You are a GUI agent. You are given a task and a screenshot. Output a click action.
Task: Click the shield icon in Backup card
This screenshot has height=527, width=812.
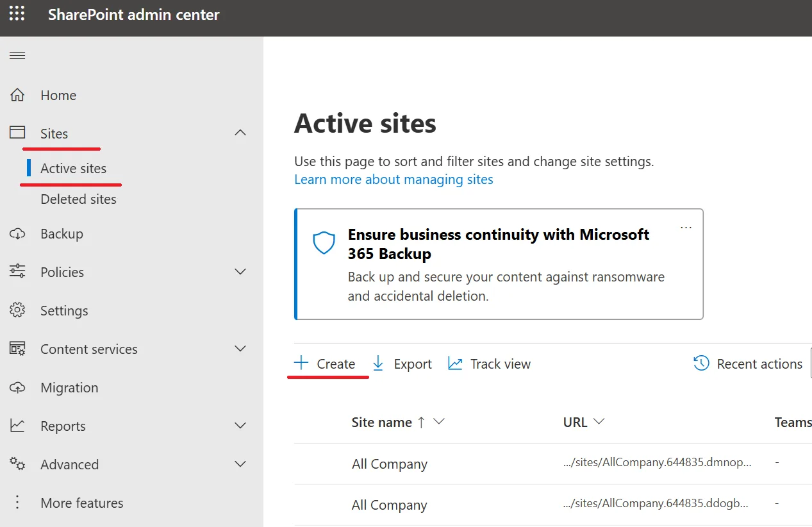pos(324,243)
